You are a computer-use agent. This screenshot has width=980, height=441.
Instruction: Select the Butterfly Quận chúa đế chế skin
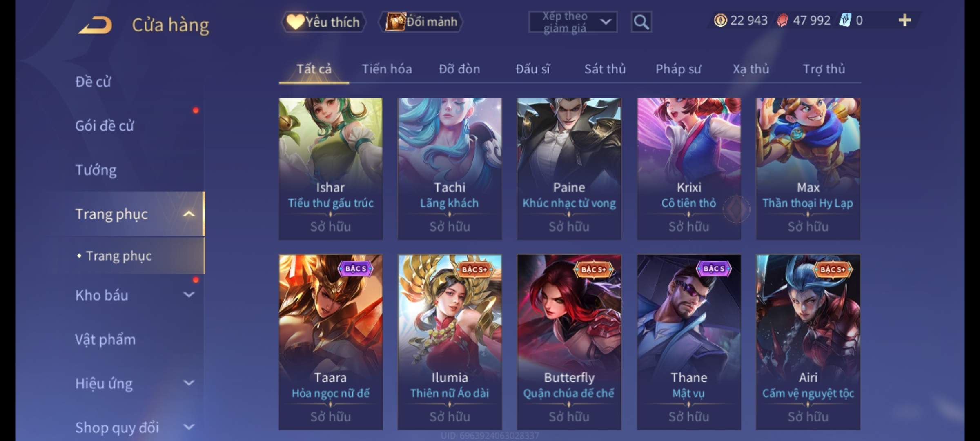click(569, 342)
